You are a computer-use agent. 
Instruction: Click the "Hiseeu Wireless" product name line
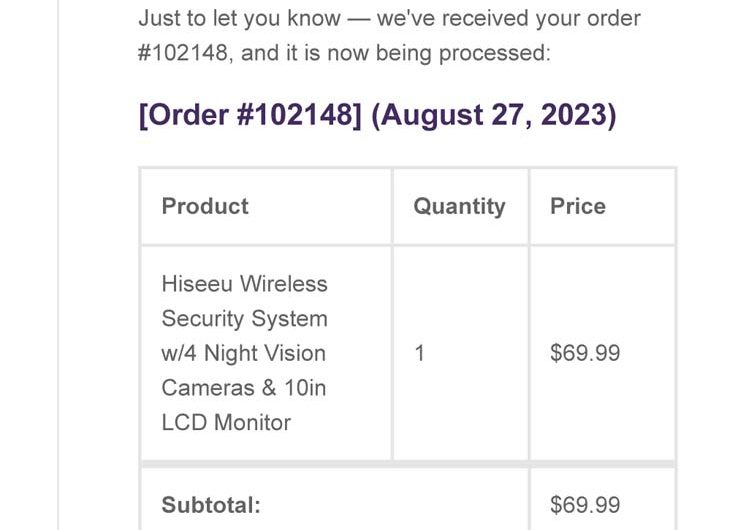(x=244, y=283)
